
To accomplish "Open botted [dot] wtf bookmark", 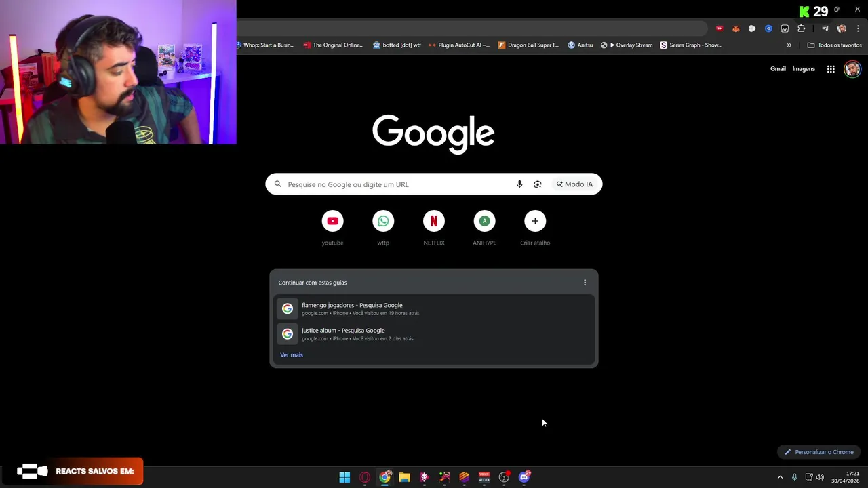I will pyautogui.click(x=397, y=45).
